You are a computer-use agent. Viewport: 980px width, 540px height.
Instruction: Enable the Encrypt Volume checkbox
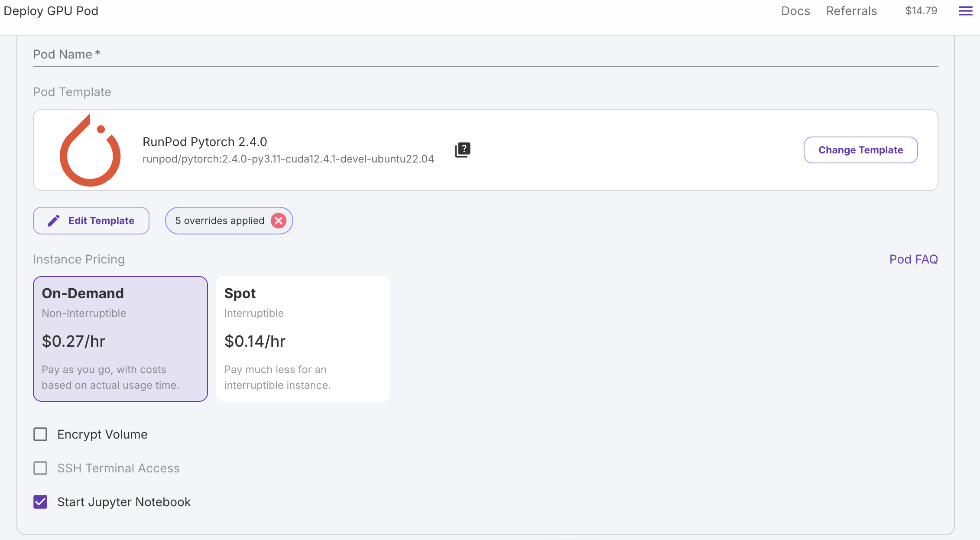click(40, 434)
